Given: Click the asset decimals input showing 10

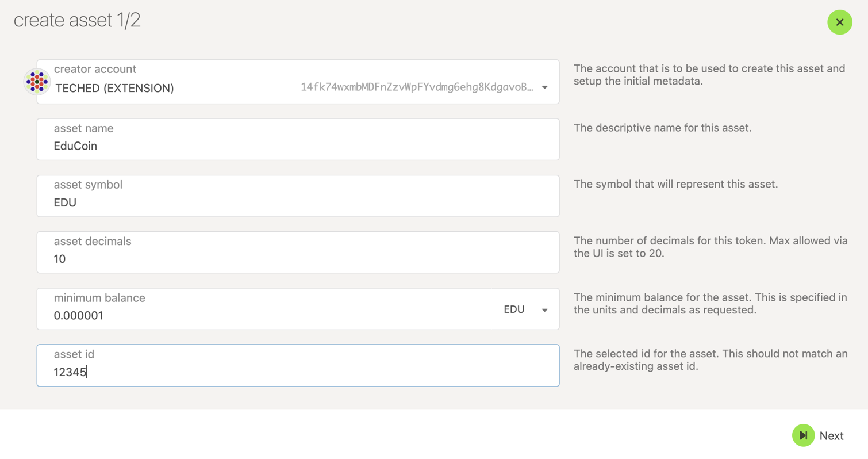Looking at the screenshot, I should coord(298,253).
